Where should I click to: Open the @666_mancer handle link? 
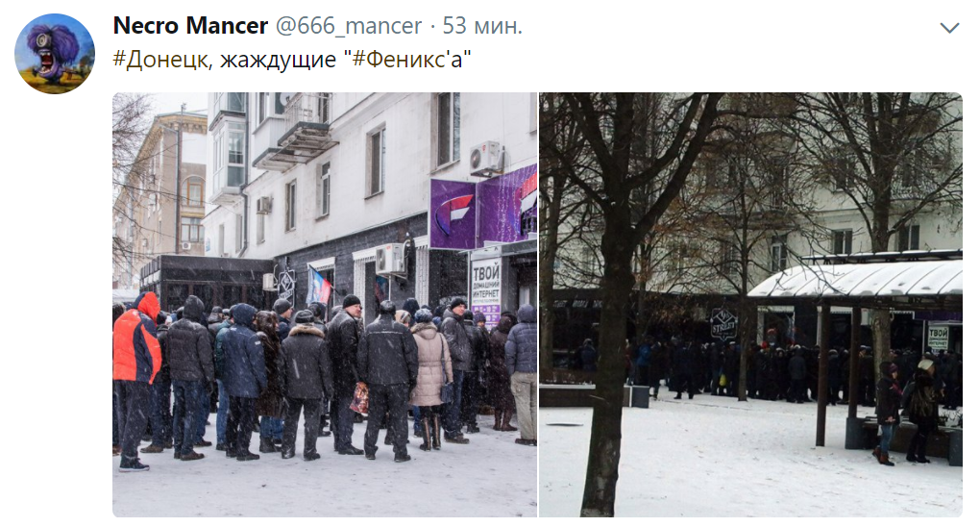[x=348, y=26]
